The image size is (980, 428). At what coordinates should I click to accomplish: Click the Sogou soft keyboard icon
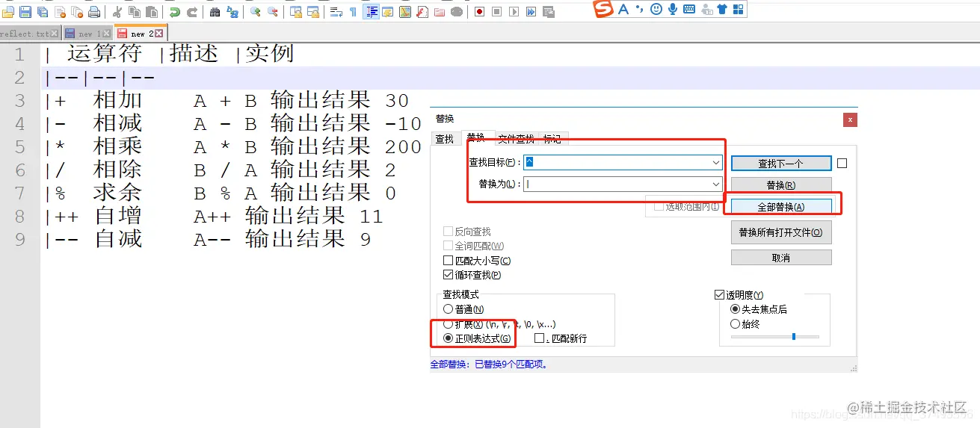click(688, 9)
